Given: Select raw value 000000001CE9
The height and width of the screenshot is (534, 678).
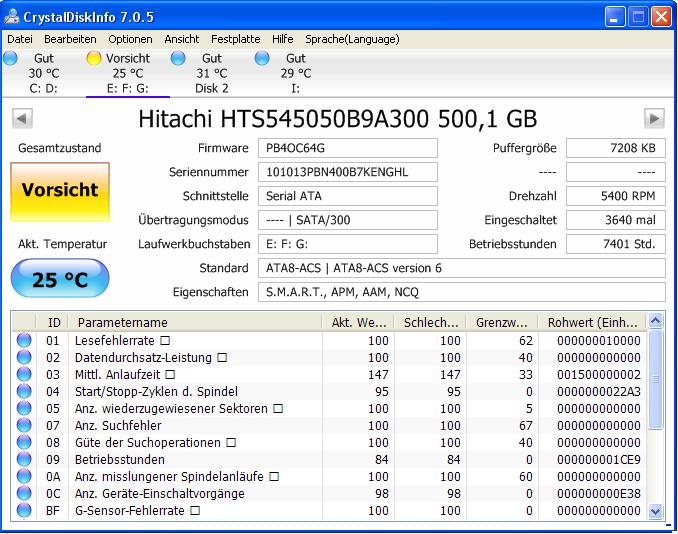Looking at the screenshot, I should coord(598,460).
